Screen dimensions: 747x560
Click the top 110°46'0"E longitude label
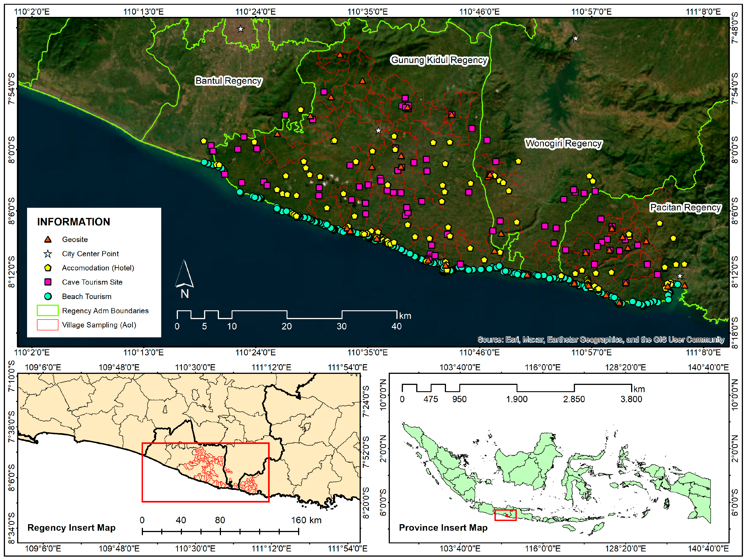click(x=479, y=12)
